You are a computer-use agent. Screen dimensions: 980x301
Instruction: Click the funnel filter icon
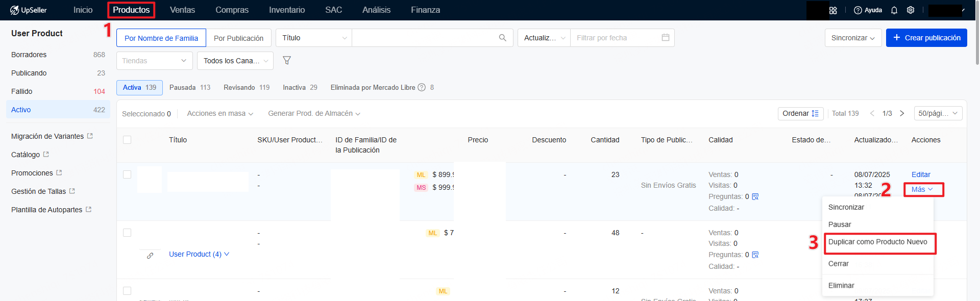(x=287, y=61)
